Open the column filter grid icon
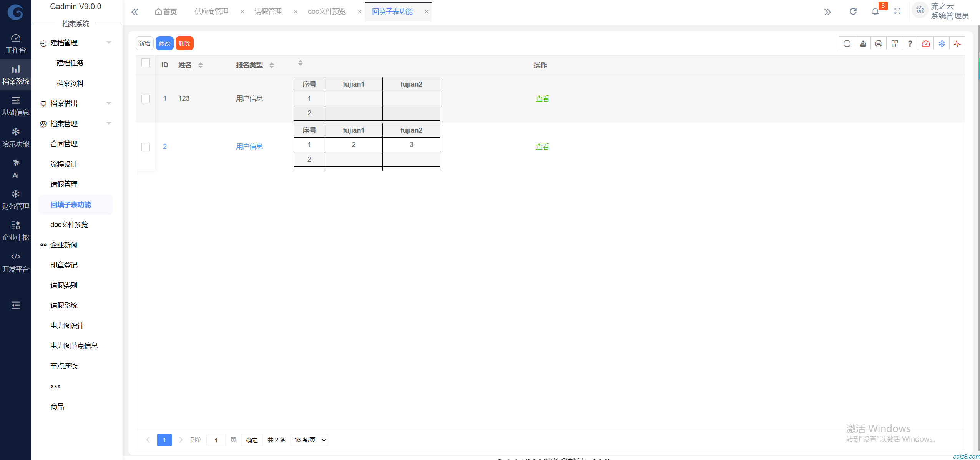The width and height of the screenshot is (980, 460). click(894, 44)
